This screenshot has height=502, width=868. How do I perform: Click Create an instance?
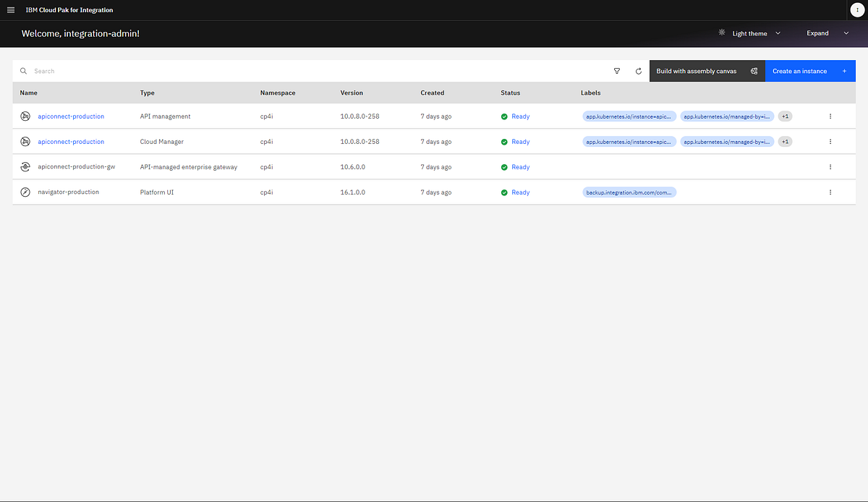tap(799, 71)
